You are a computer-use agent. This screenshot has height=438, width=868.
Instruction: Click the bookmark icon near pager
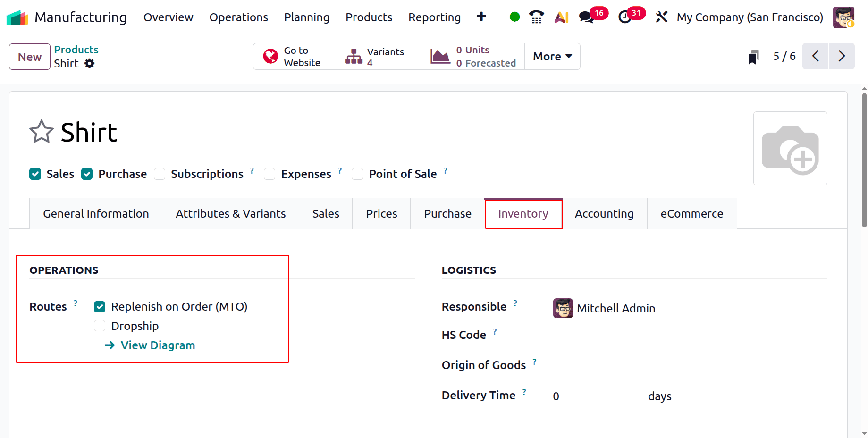pyautogui.click(x=754, y=57)
